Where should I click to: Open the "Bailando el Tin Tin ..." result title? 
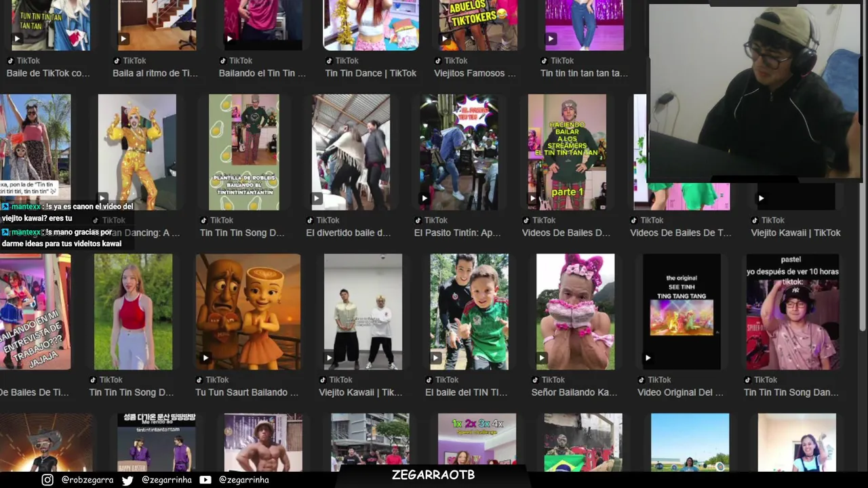tap(262, 73)
